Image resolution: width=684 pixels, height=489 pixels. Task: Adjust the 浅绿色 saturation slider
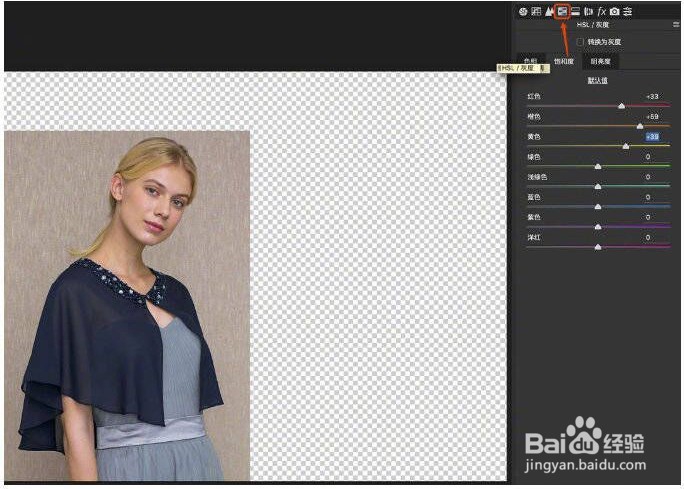(598, 186)
